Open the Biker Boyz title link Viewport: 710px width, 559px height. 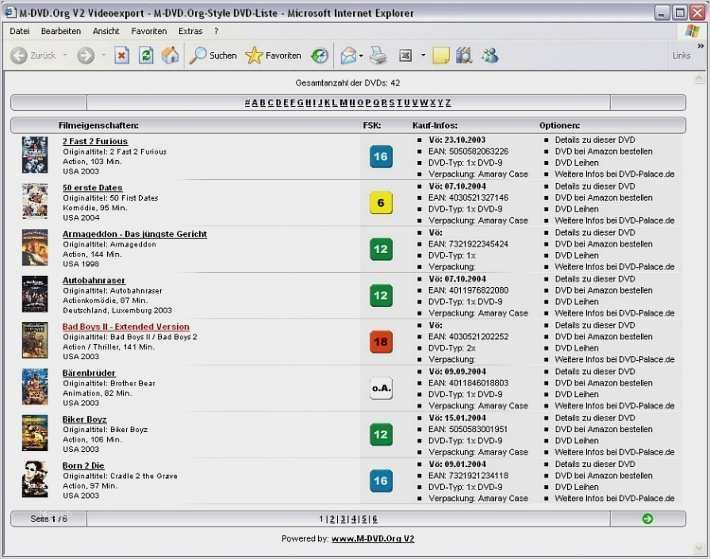click(x=85, y=420)
